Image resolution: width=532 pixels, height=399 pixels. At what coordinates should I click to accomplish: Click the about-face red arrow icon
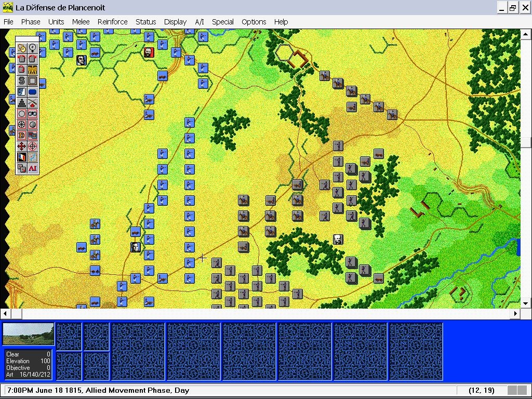[x=22, y=70]
